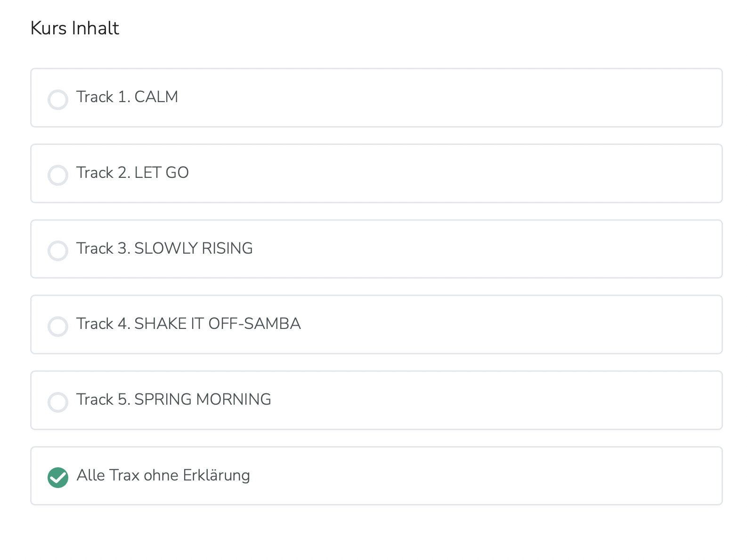The width and height of the screenshot is (747, 560).
Task: Go to Track 3. SLOWLY RISING lesson
Action: click(x=164, y=248)
